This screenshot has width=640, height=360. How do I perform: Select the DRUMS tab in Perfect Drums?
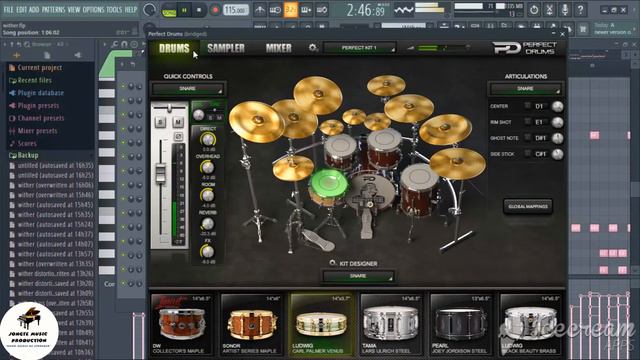[x=174, y=48]
